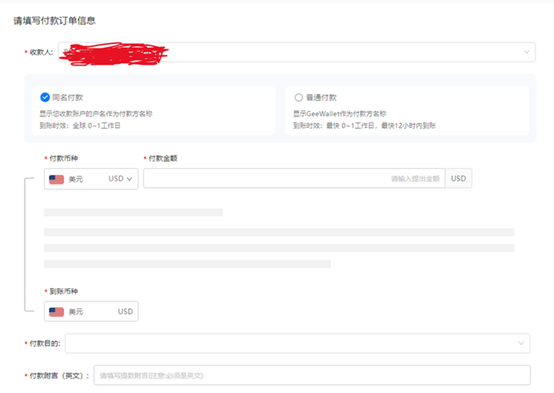Click the blue checkmark icon for 同名付款
The image size is (554, 393).
pos(45,97)
